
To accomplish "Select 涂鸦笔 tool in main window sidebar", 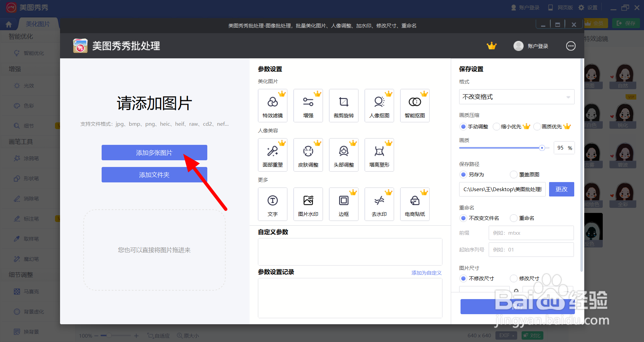I will pos(27,158).
